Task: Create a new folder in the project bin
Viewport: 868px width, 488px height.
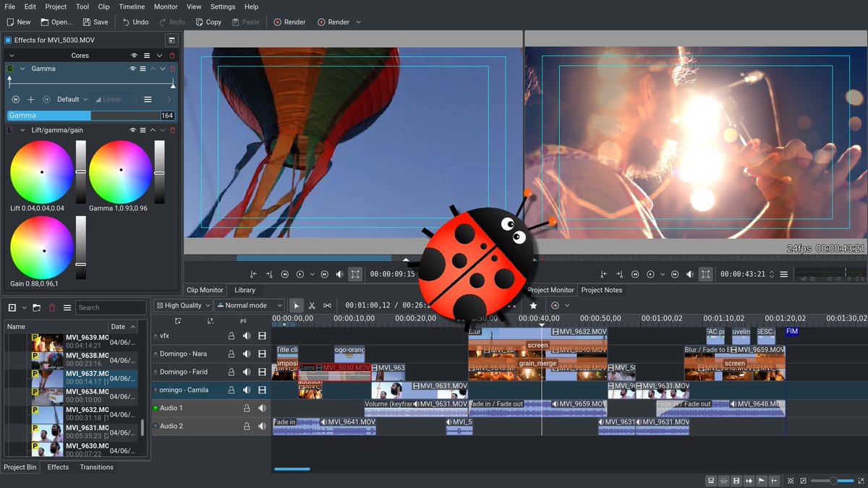Action: 36,308
